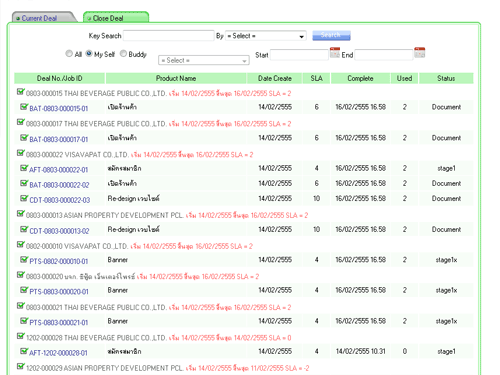The height and width of the screenshot is (375, 500).
Task: Click check icon beside BAT-0803-000015-01
Action: click(24, 107)
